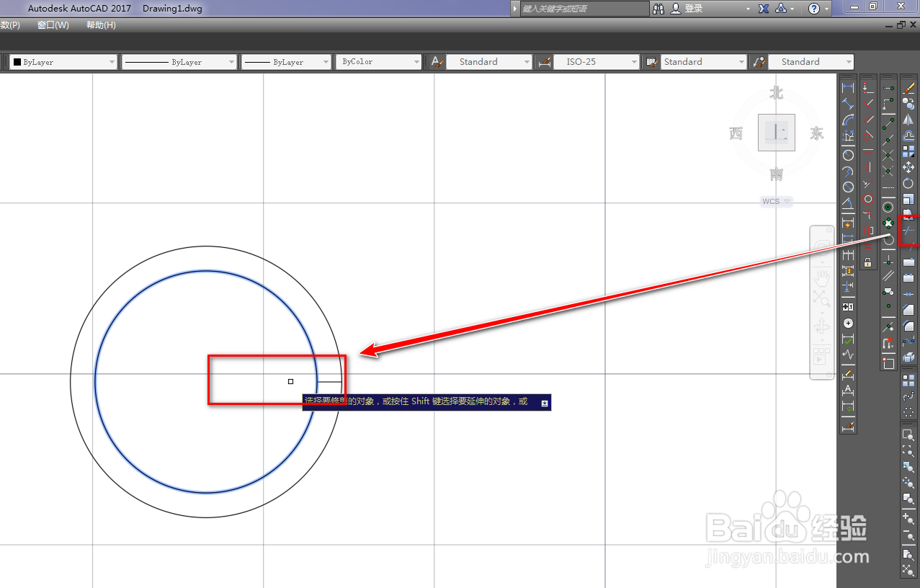Viewport: 920px width, 588px height.
Task: Select the Copy objects tool
Action: click(x=908, y=103)
